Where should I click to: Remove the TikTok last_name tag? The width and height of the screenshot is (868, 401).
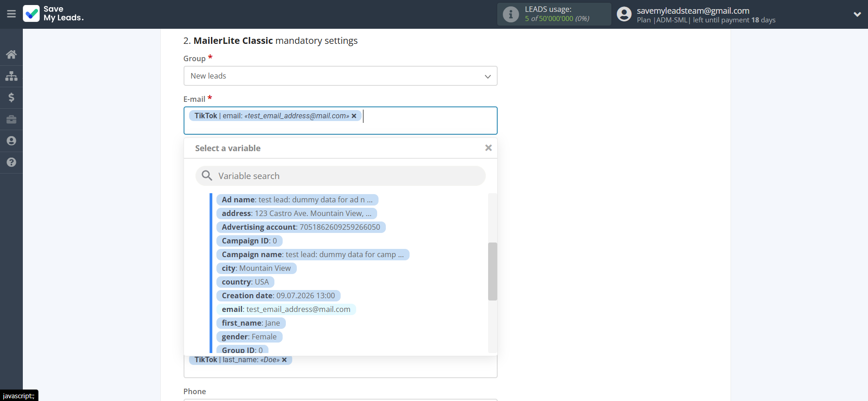(x=284, y=360)
